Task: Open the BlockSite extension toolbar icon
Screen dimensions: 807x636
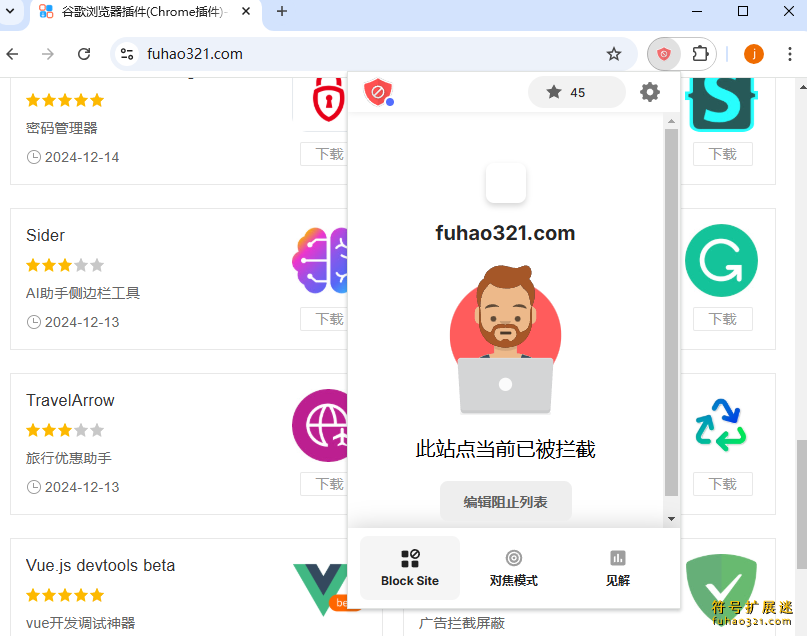Action: click(x=663, y=54)
